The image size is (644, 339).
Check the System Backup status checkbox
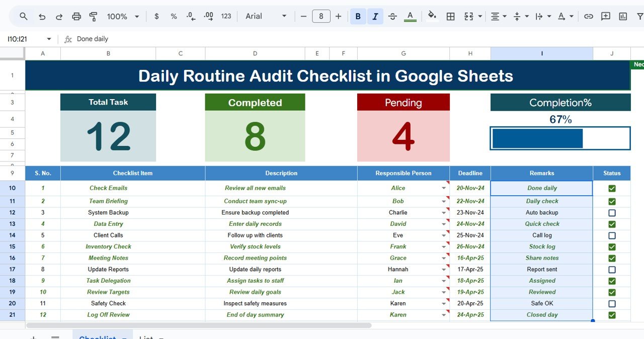612,213
